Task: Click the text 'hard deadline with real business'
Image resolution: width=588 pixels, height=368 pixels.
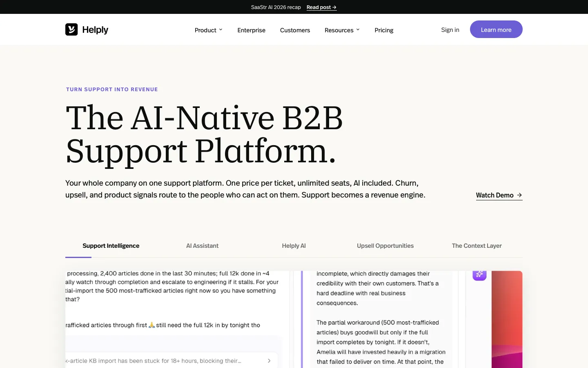Action: (361, 293)
